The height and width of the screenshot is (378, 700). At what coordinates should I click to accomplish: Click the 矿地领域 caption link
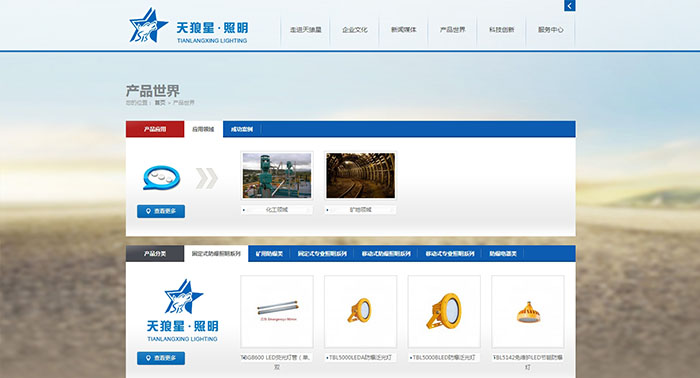[x=360, y=209]
